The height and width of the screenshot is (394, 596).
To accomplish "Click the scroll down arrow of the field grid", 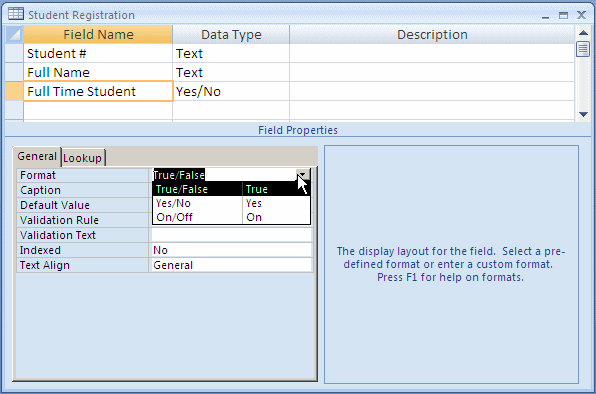I will point(583,114).
